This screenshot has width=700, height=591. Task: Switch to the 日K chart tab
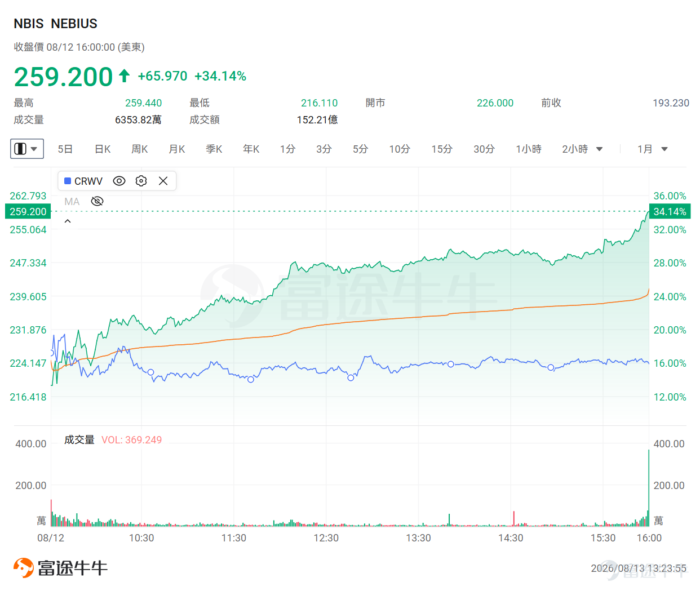click(x=103, y=149)
